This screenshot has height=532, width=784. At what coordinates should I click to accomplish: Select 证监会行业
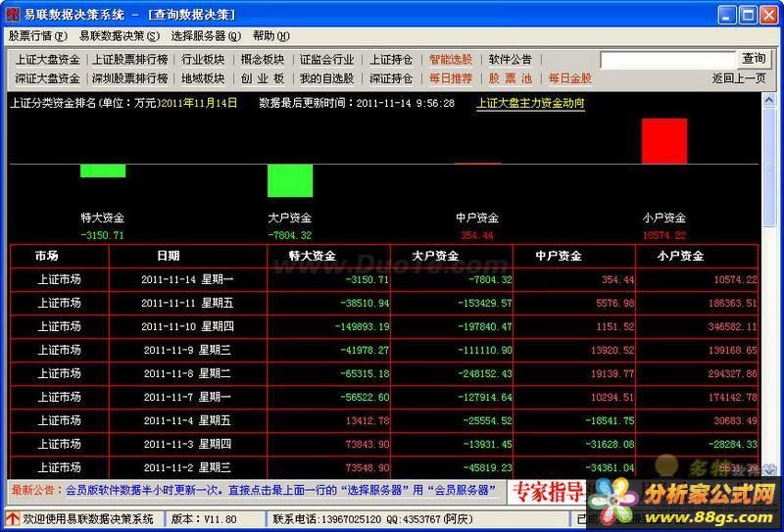coord(327,60)
